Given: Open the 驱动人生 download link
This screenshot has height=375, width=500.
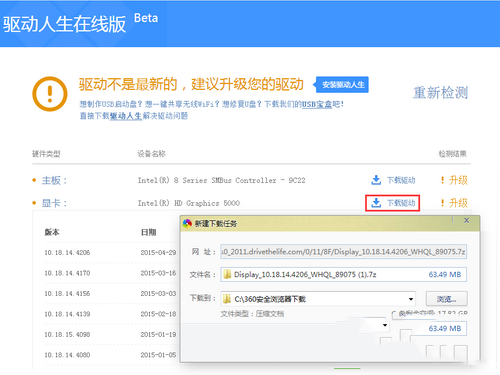Looking at the screenshot, I should click(126, 116).
